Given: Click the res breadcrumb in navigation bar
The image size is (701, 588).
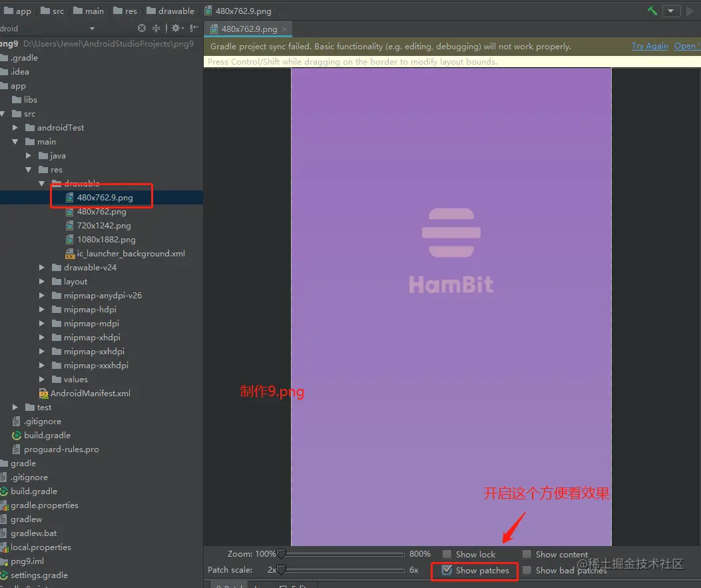Looking at the screenshot, I should (125, 11).
